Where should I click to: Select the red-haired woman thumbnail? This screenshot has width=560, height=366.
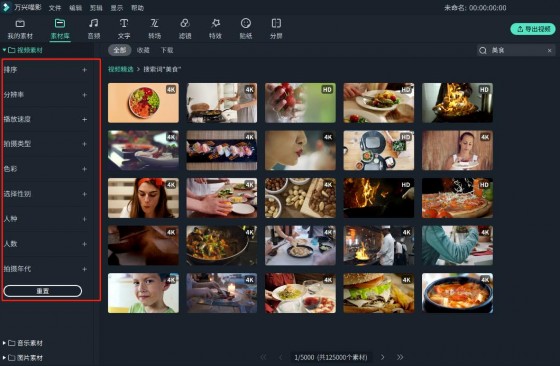(x=143, y=198)
